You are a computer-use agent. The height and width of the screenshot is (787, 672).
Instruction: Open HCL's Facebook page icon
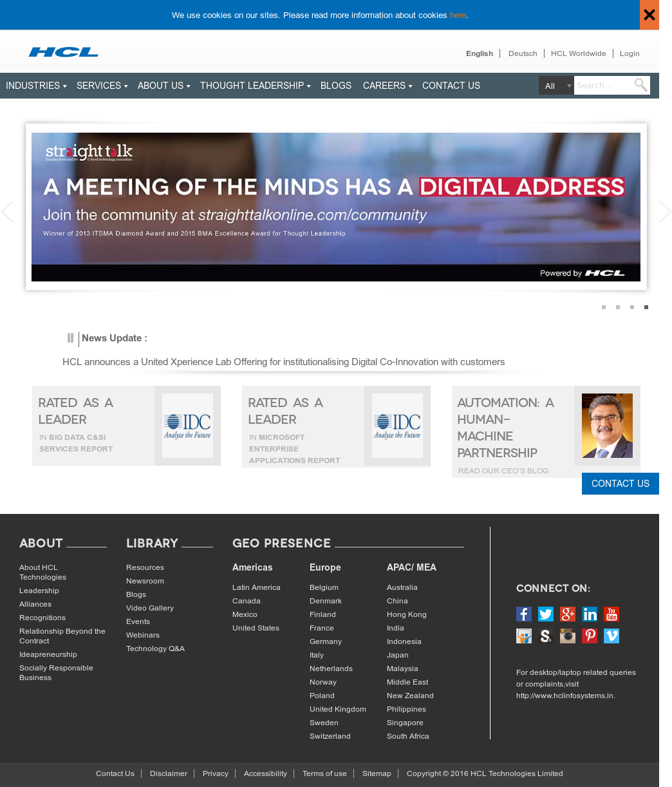[524, 614]
